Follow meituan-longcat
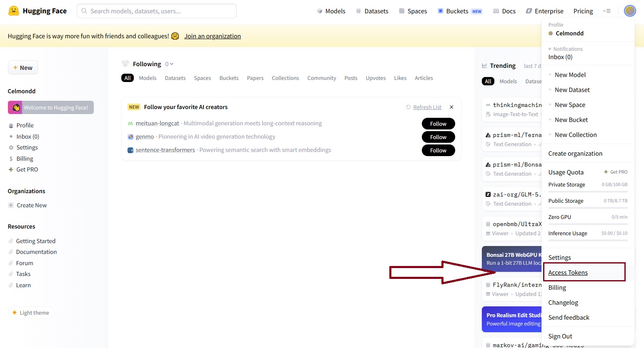The height and width of the screenshot is (348, 644). click(438, 124)
